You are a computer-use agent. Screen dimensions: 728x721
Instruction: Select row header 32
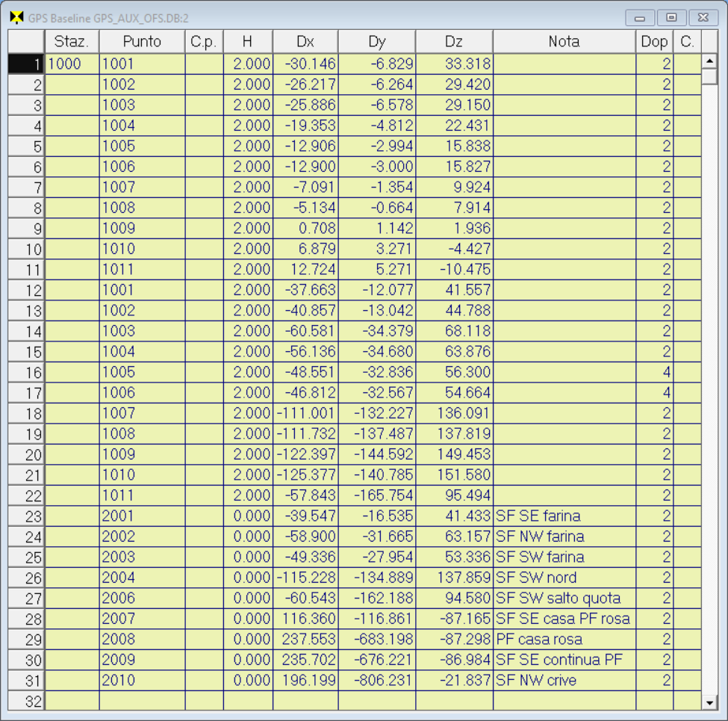(26, 701)
